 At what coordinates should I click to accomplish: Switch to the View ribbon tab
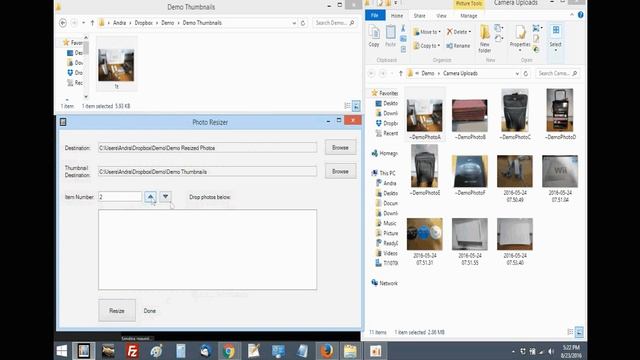[441, 16]
